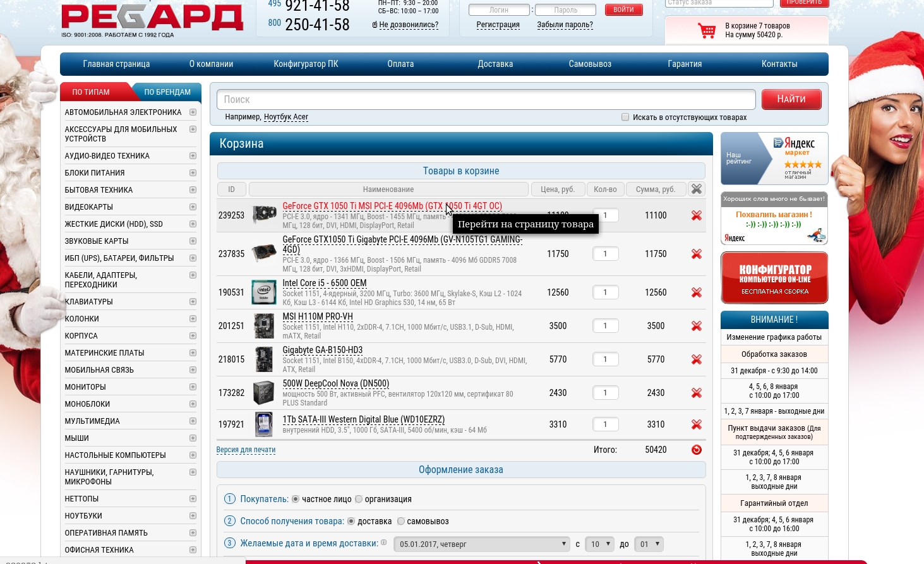The width and height of the screenshot is (924, 564).
Task: Expand the Автомобильная электроника category
Action: click(193, 112)
